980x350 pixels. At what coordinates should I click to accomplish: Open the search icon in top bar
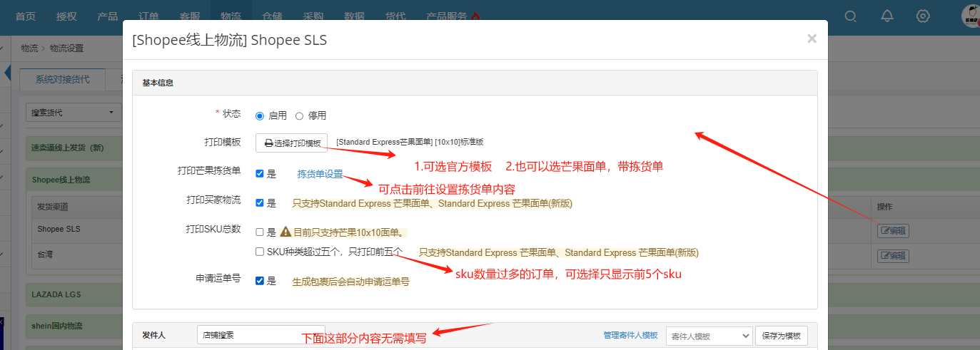pos(851,16)
